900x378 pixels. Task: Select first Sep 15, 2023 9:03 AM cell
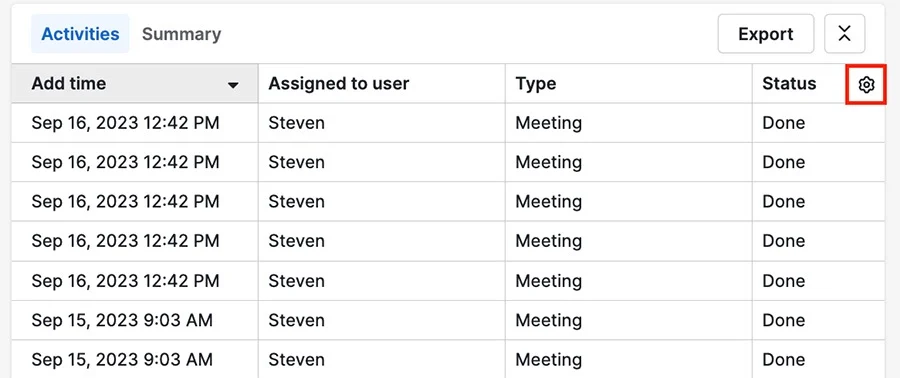coord(134,320)
